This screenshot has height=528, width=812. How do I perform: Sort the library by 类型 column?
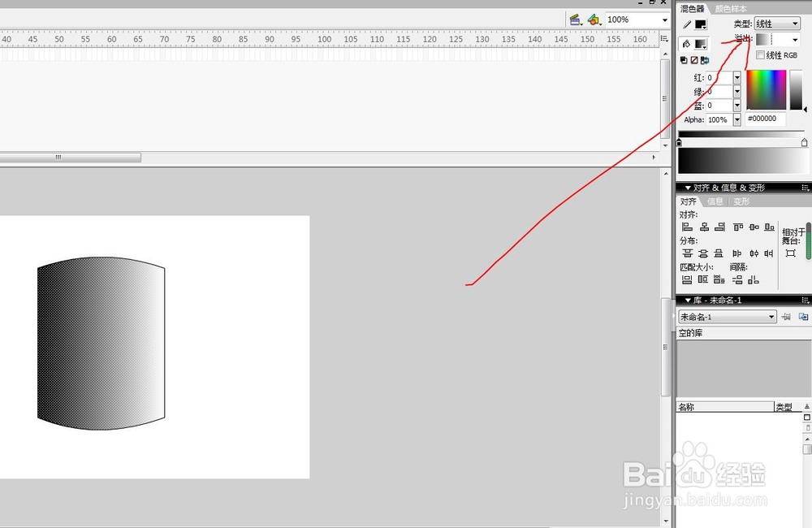point(788,407)
